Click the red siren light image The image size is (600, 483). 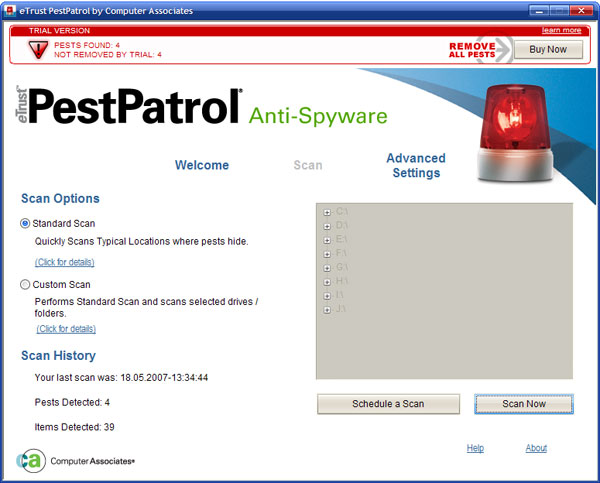[515, 132]
